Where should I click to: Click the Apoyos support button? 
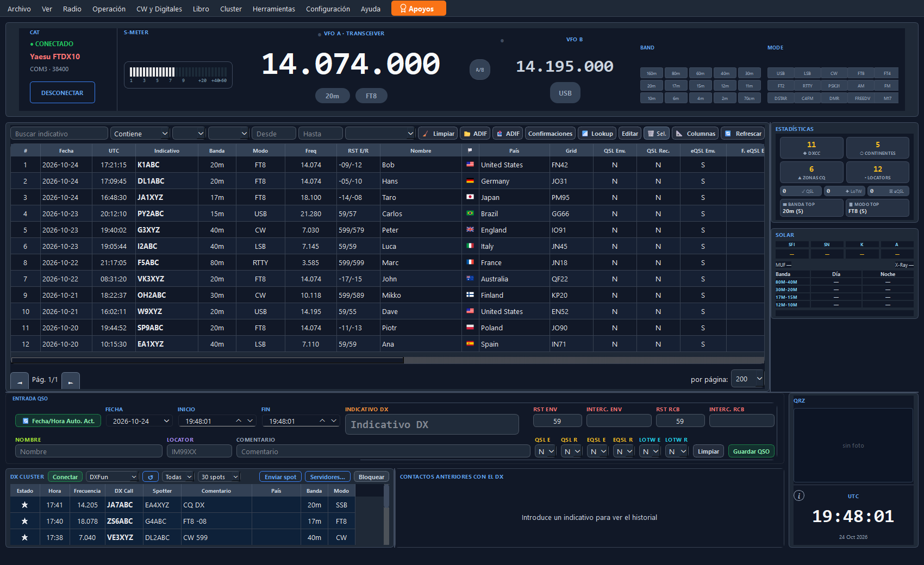click(419, 9)
